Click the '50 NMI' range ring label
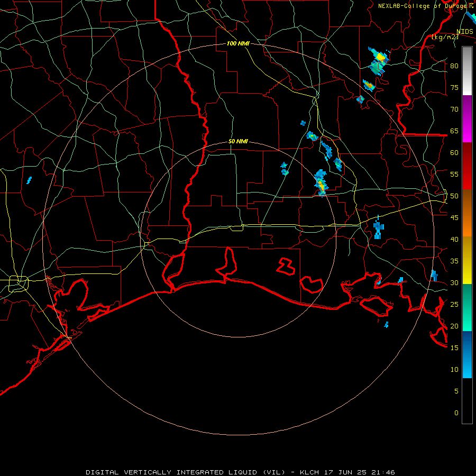The width and height of the screenshot is (476, 476). pyautogui.click(x=238, y=141)
